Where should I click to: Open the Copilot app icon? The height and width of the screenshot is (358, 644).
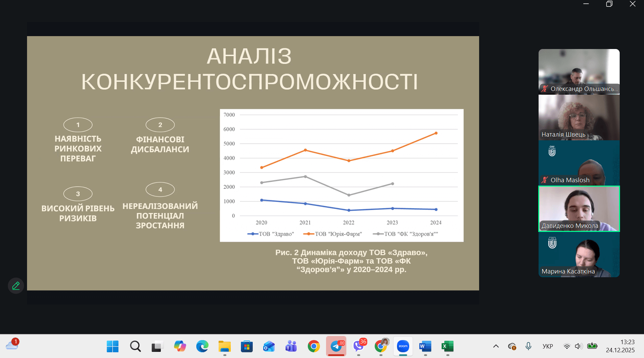(180, 346)
